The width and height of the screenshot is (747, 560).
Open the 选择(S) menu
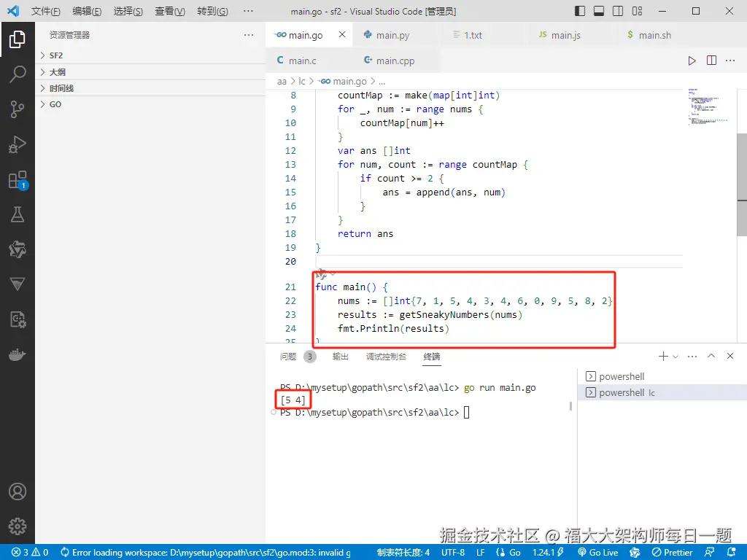[128, 11]
